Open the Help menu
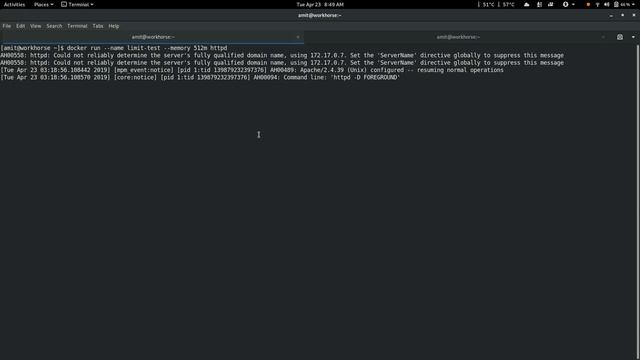The image size is (640, 360). tap(113, 26)
